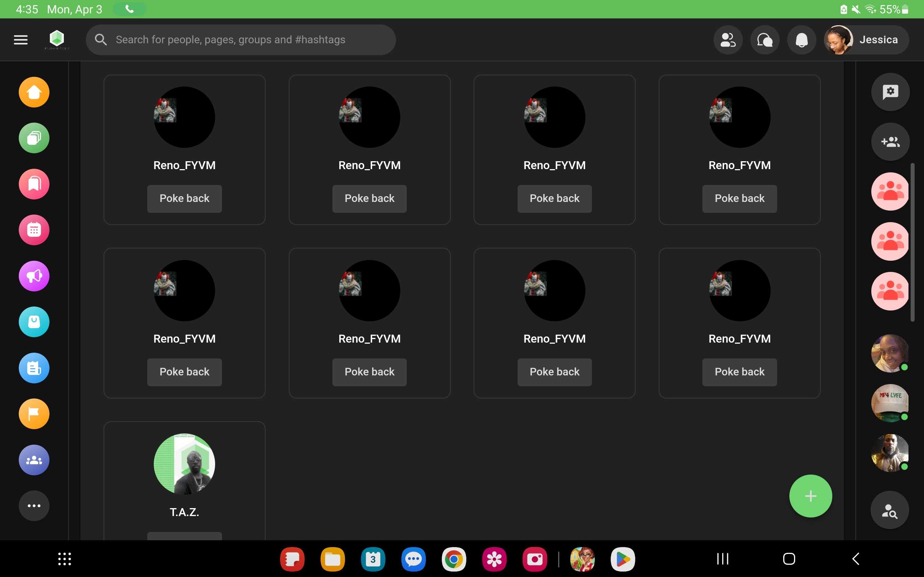
Task: Open the hamburger menu
Action: click(x=21, y=40)
